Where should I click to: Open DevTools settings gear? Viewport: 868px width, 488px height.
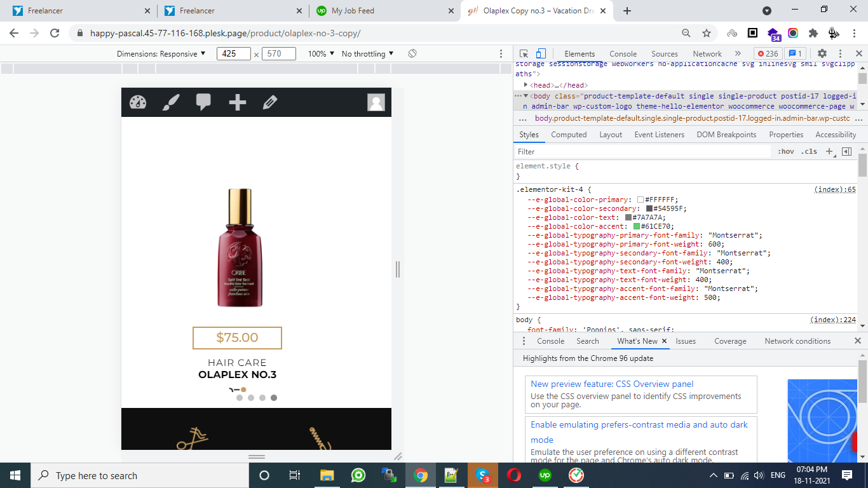click(x=822, y=53)
